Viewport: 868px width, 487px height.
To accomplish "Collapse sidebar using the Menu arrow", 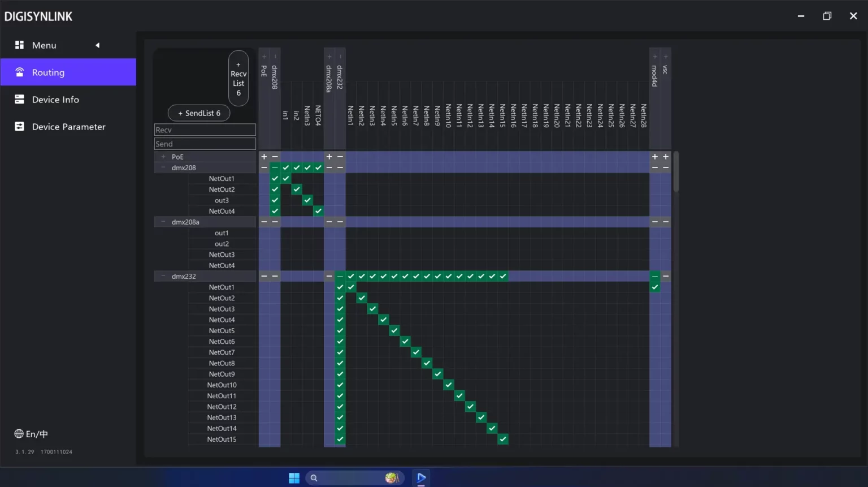I will click(97, 45).
